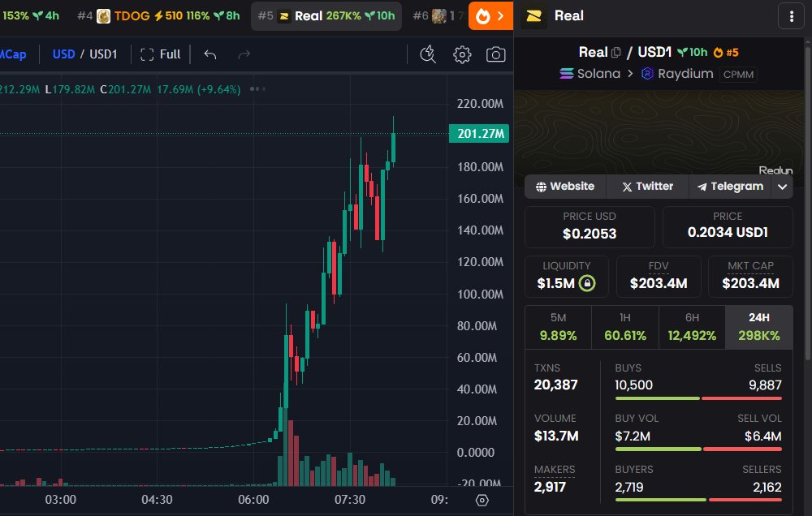Click the Real / USD1 pair title
Image resolution: width=812 pixels, height=516 pixels.
625,52
